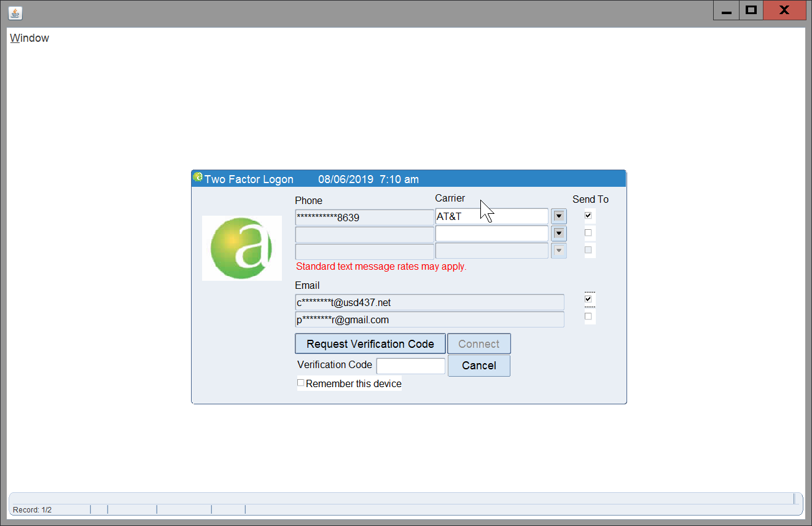Expand the second row carrier dropdown

point(558,234)
